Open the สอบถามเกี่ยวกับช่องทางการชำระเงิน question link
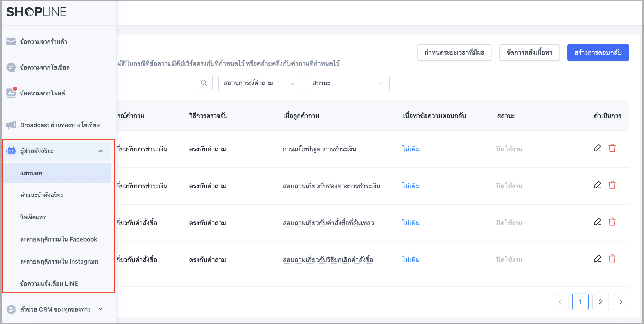Image resolution: width=644 pixels, height=324 pixels. (x=331, y=186)
